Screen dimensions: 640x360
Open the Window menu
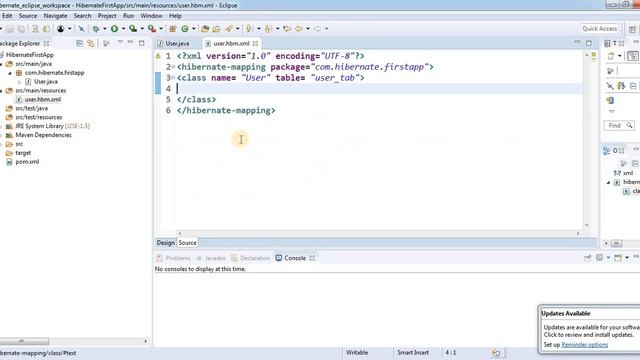tap(151, 16)
